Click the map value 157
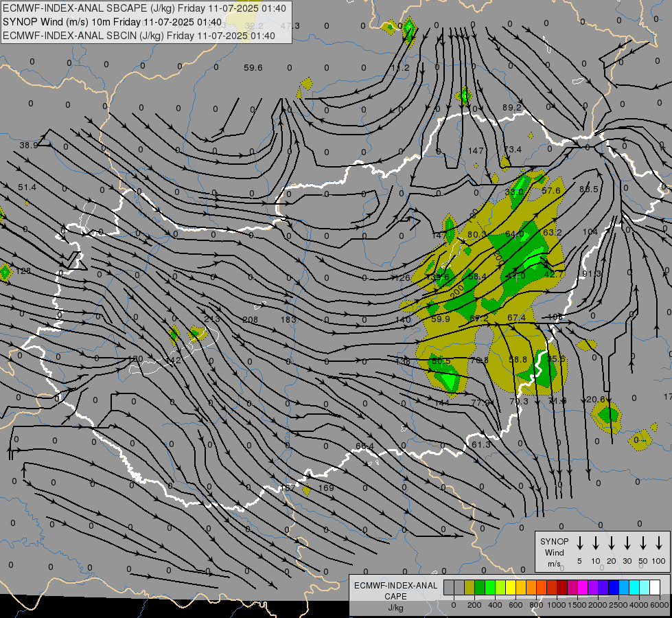This screenshot has width=672, height=618. [x=288, y=488]
